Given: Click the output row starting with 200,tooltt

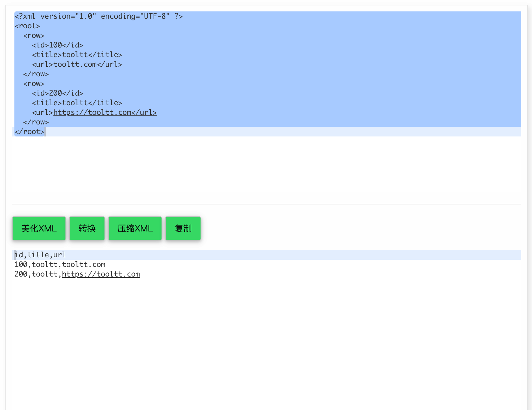Looking at the screenshot, I should (77, 274).
